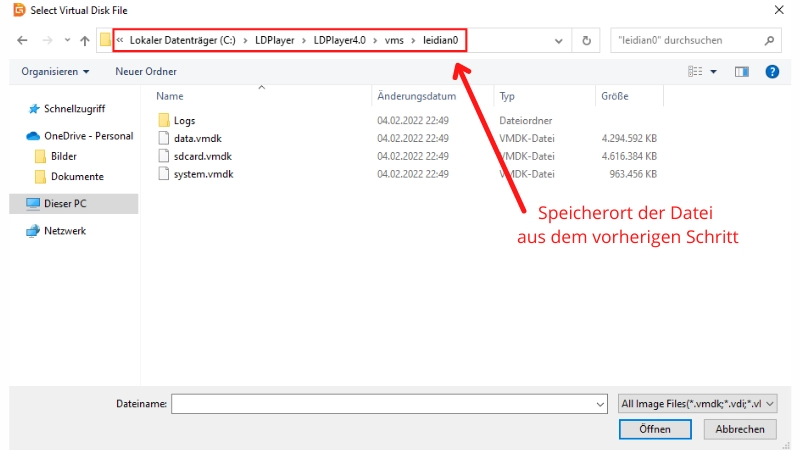This screenshot has height=450, width=800.
Task: Click the Öffnen button
Action: (x=655, y=429)
